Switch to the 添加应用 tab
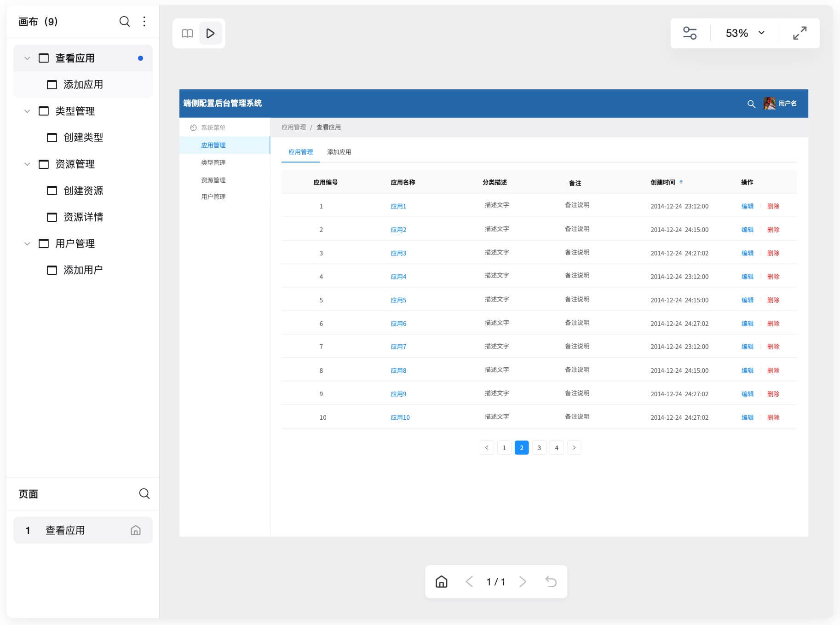Image resolution: width=840 pixels, height=625 pixels. click(x=339, y=152)
